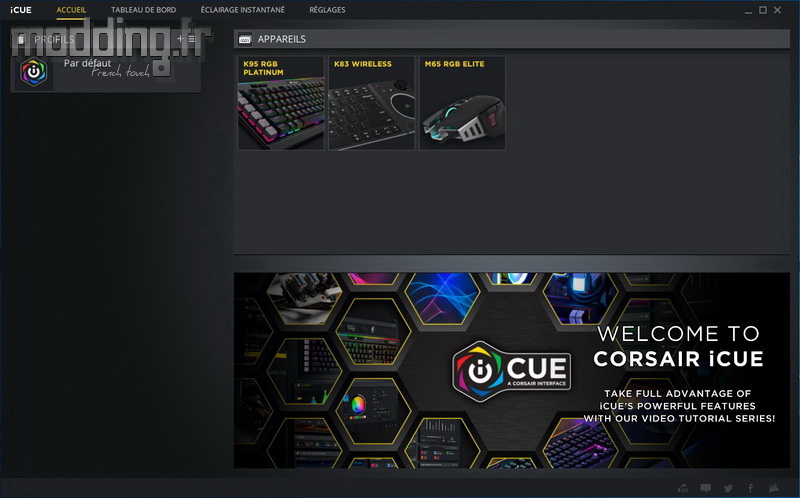The image size is (800, 498).
Task: Open the Corsair sails logo icon
Action: 774,488
